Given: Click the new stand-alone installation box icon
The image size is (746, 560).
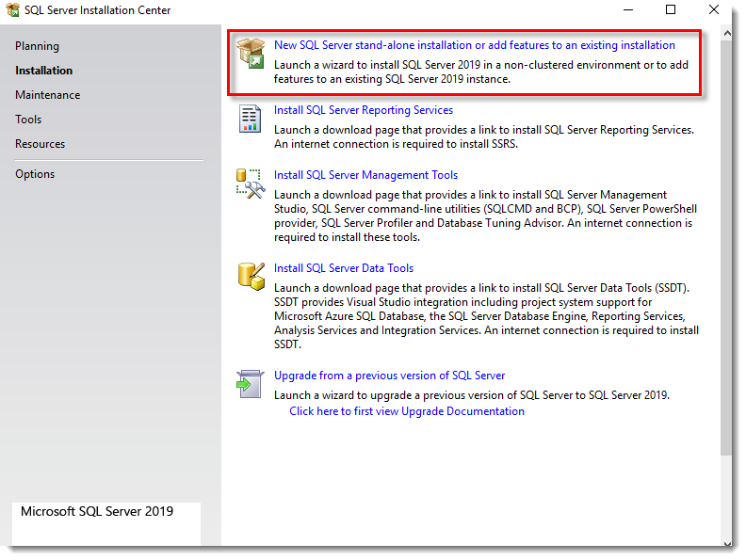Looking at the screenshot, I should [x=251, y=54].
